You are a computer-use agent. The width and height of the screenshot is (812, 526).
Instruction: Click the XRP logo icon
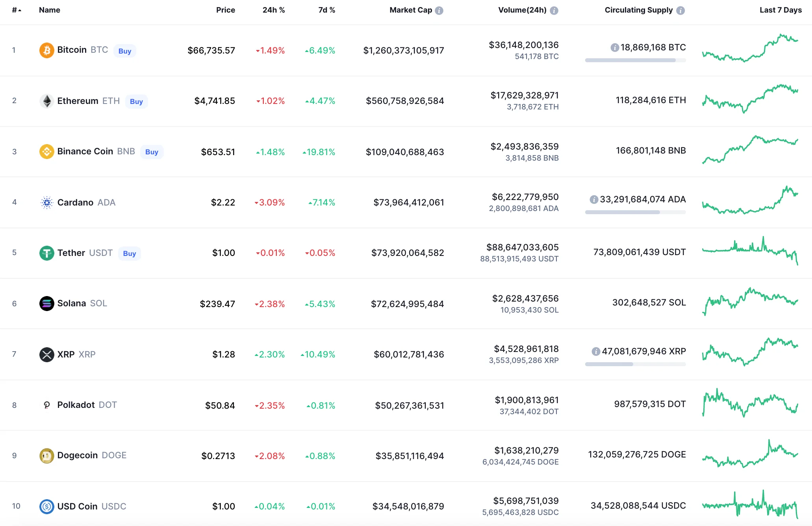46,354
